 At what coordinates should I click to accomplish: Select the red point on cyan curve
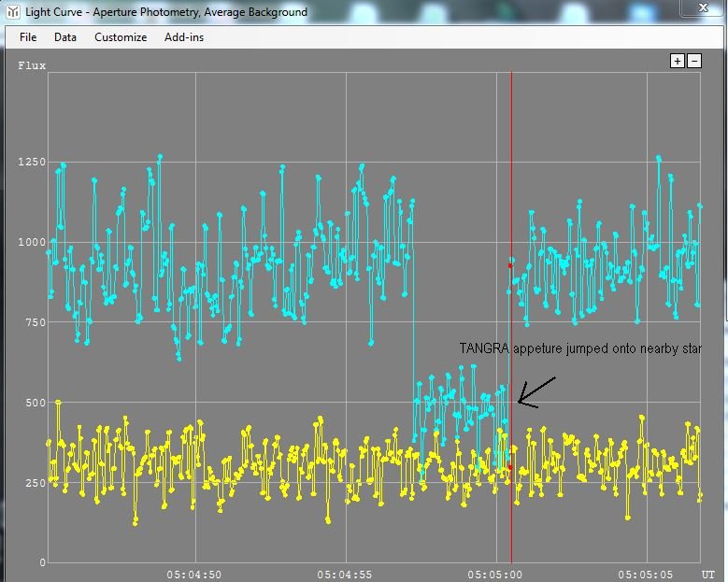tap(510, 265)
